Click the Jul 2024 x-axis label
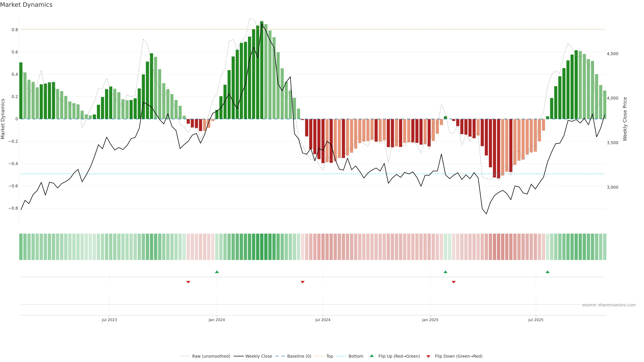Image resolution: width=644 pixels, height=362 pixels. click(323, 320)
